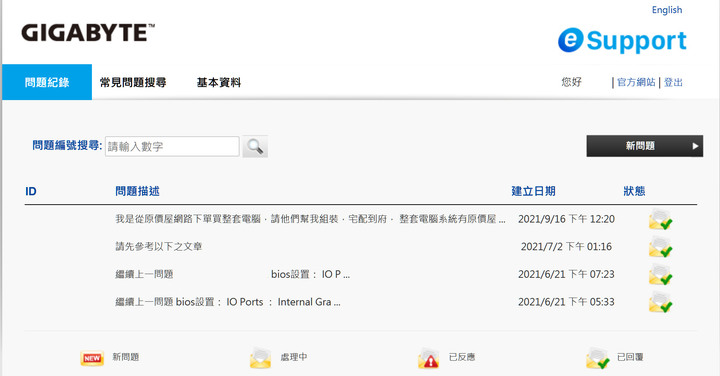Click the 已反應 warning envelope legend icon
720x376 pixels.
tap(429, 358)
